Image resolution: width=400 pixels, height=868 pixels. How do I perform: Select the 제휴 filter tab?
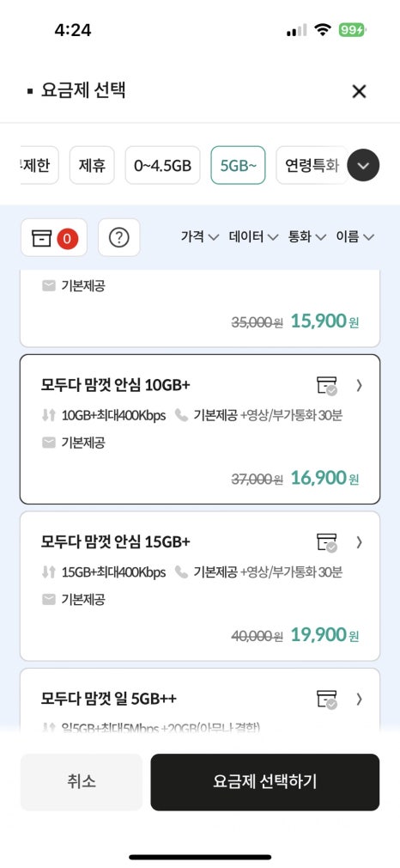92,165
